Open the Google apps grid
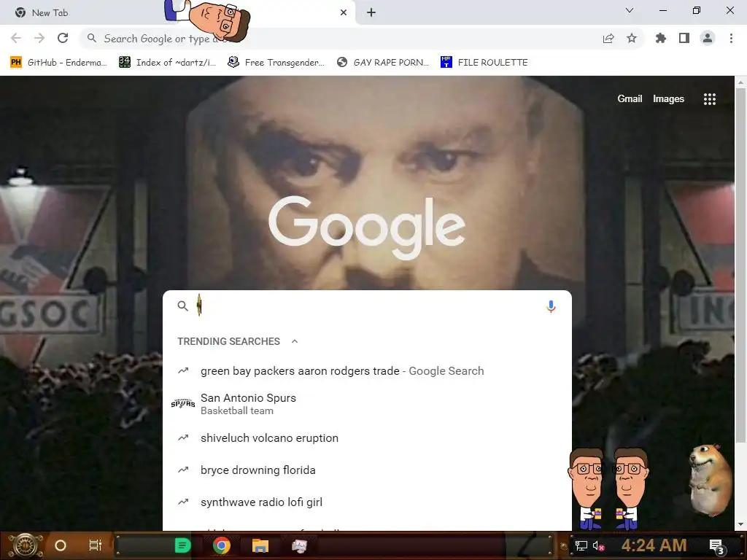This screenshot has height=560, width=747. pos(710,99)
